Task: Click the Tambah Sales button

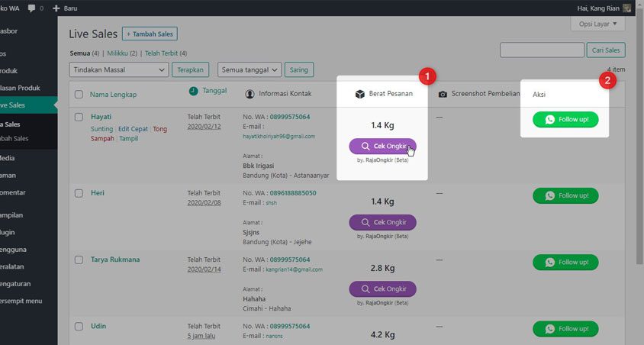Action: (x=150, y=34)
